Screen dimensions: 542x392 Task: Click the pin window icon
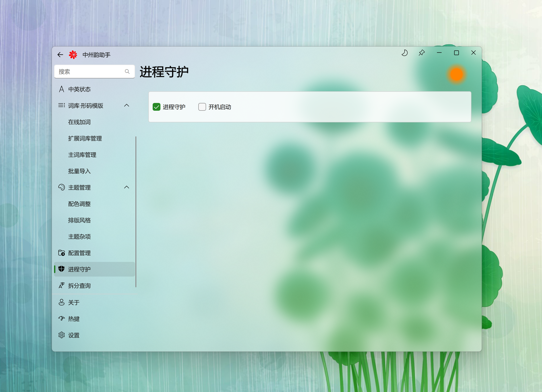422,53
